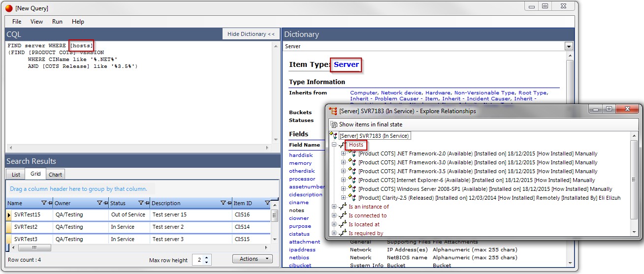Click the 'Is located at' relationship icon

[x=343, y=224]
